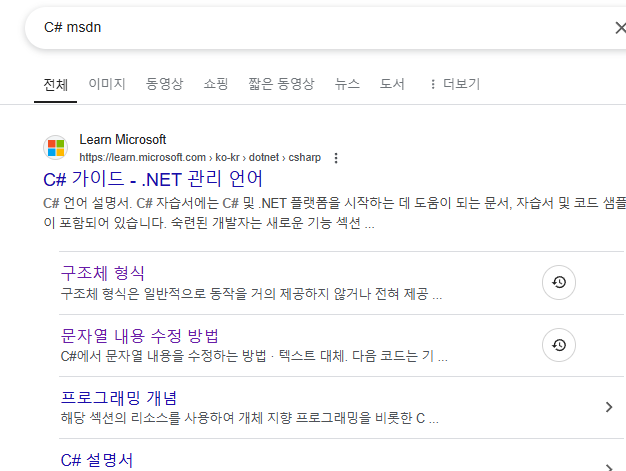Open the 쇼핑 tab
Image resolution: width=626 pixels, height=471 pixels.
pos(216,84)
